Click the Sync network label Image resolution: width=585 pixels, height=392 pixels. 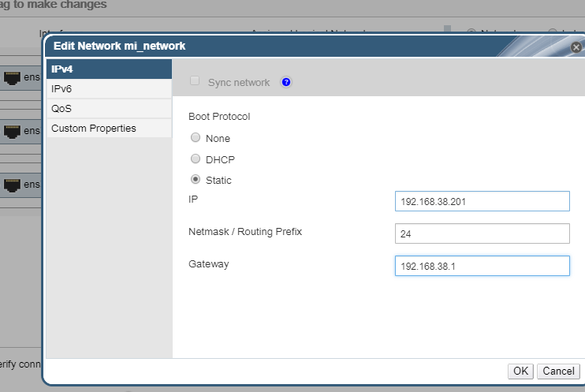point(239,83)
